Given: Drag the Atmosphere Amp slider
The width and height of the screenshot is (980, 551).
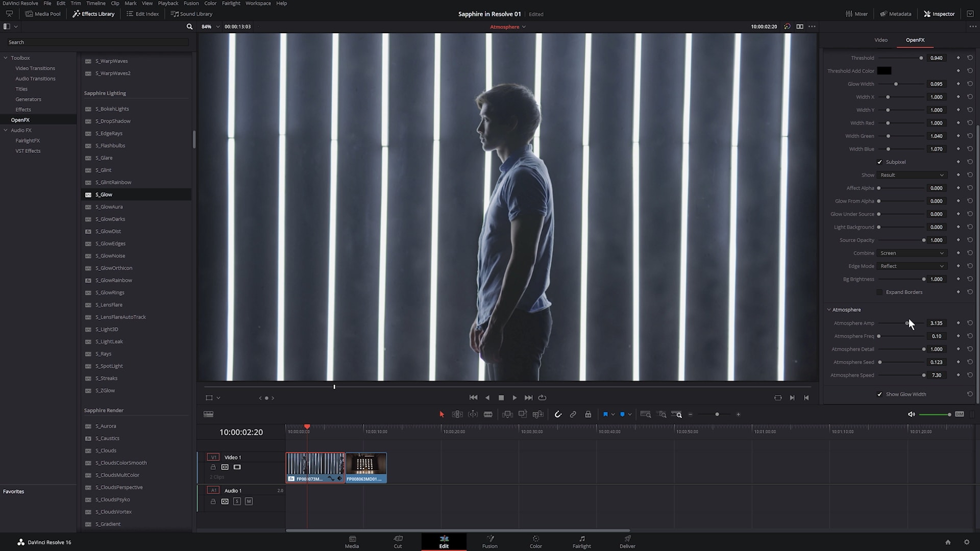Looking at the screenshot, I should click(908, 323).
